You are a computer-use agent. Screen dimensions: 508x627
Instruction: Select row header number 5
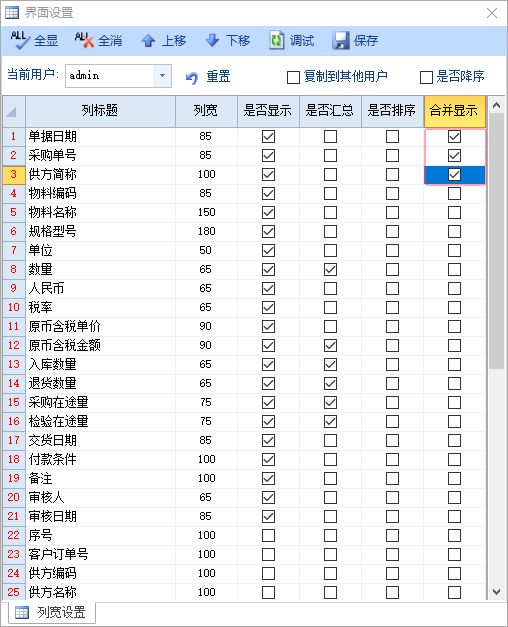tap(14, 212)
